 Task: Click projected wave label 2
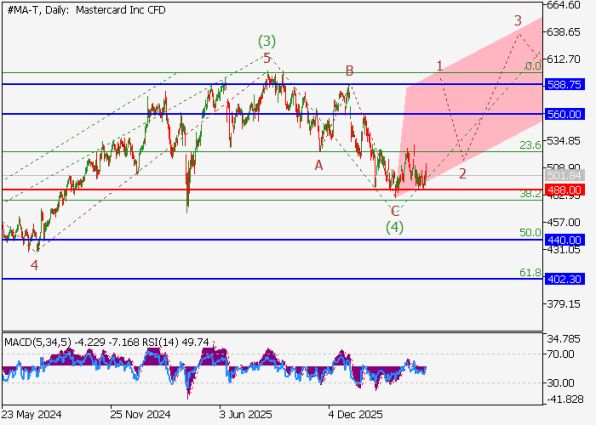(462, 174)
